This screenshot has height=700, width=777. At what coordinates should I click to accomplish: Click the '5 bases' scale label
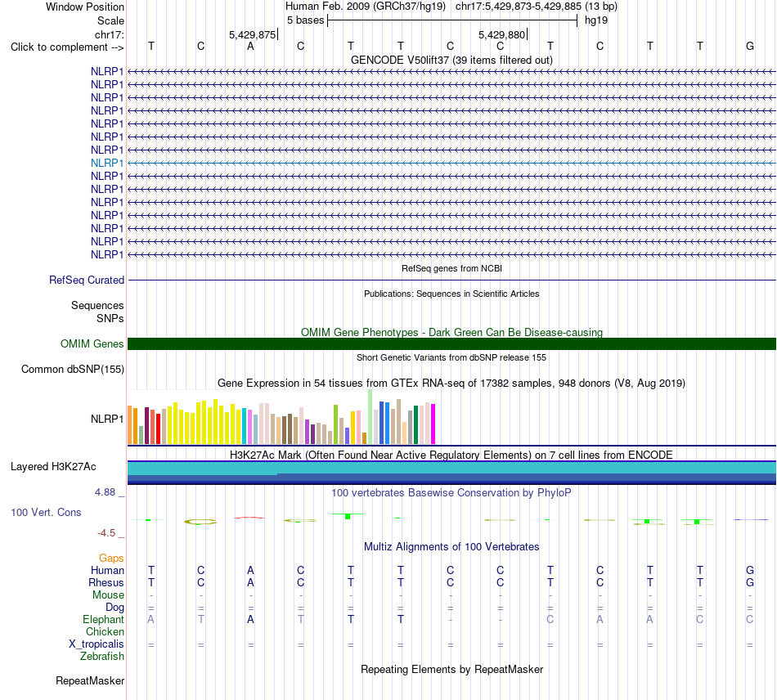pyautogui.click(x=305, y=20)
